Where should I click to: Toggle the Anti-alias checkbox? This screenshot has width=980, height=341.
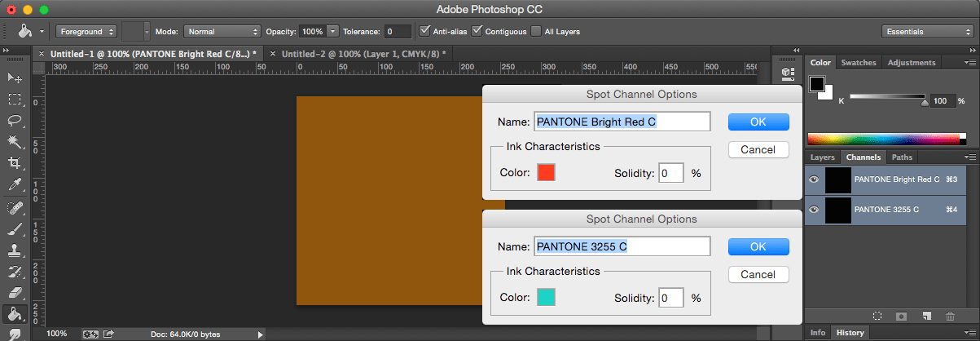[425, 31]
